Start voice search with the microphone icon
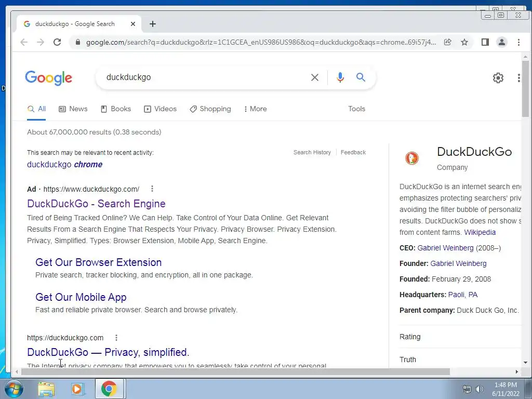532x399 pixels. tap(340, 77)
